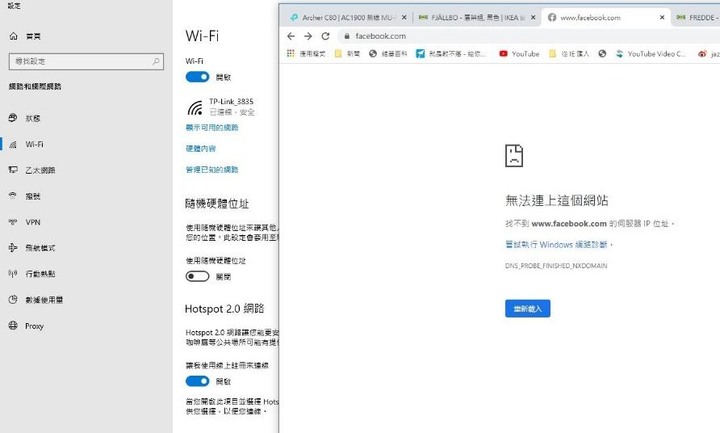This screenshot has width=720, height=433.
Task: Open the first yellow bookmark folder
Action: [x=347, y=54]
